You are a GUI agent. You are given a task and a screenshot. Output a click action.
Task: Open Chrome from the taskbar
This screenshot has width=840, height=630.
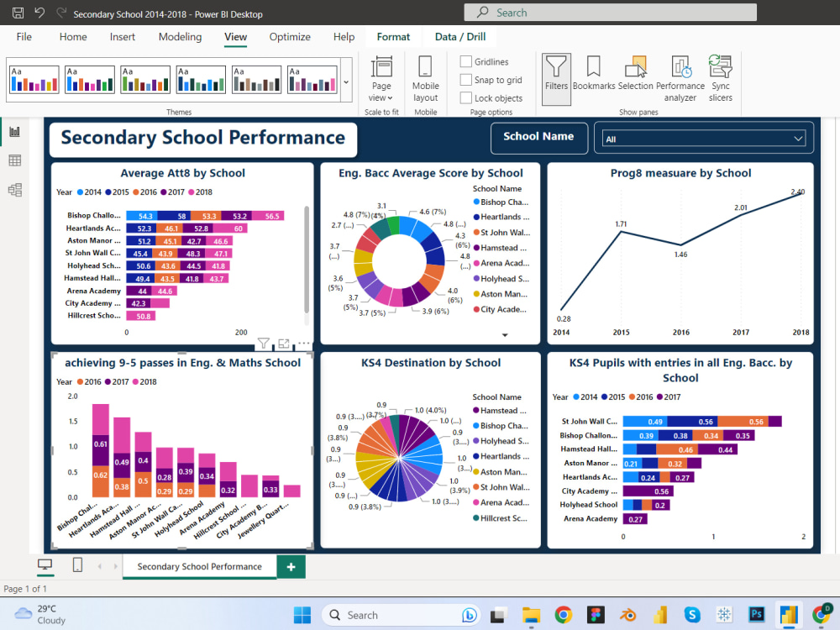click(x=563, y=615)
